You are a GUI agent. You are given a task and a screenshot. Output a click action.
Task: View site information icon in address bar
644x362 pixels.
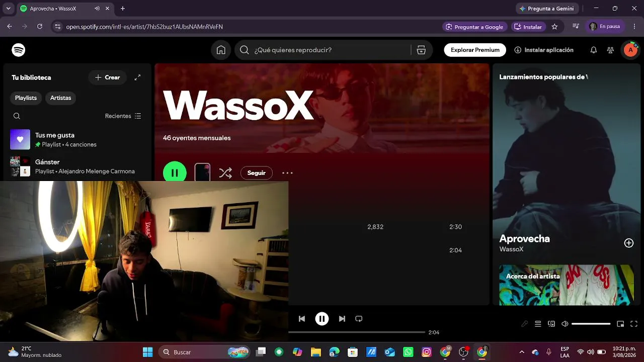(57, 27)
